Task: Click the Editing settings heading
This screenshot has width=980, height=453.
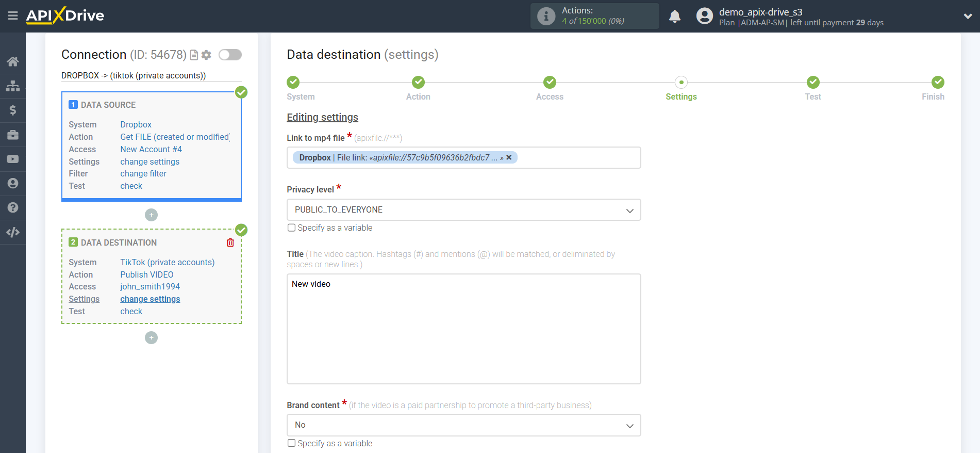Action: [x=322, y=117]
